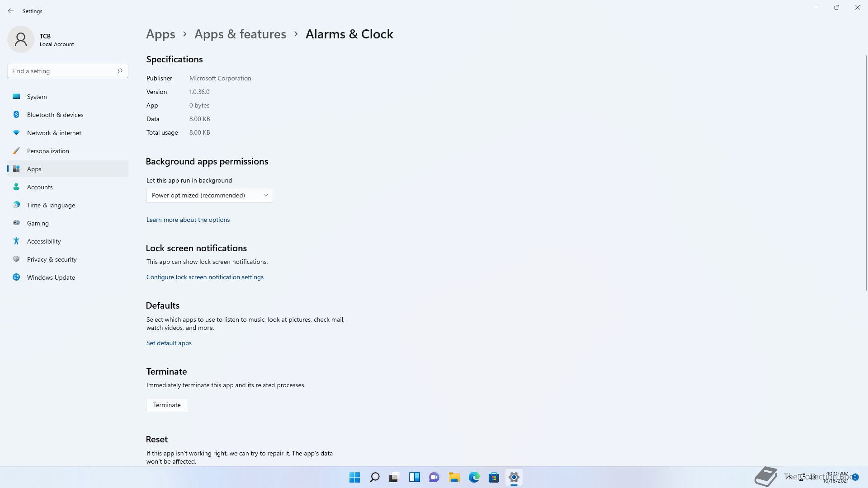Switch to the Accounts section
This screenshot has width=868, height=488.
(68, 187)
